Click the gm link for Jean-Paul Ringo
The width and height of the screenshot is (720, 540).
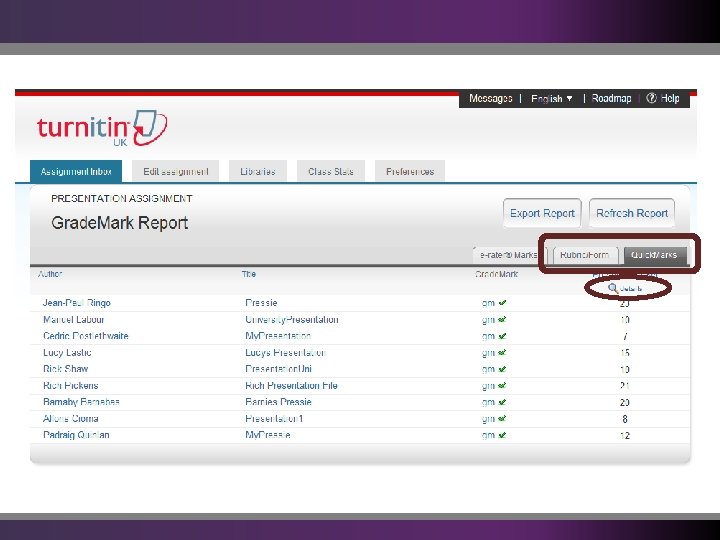pyautogui.click(x=488, y=303)
